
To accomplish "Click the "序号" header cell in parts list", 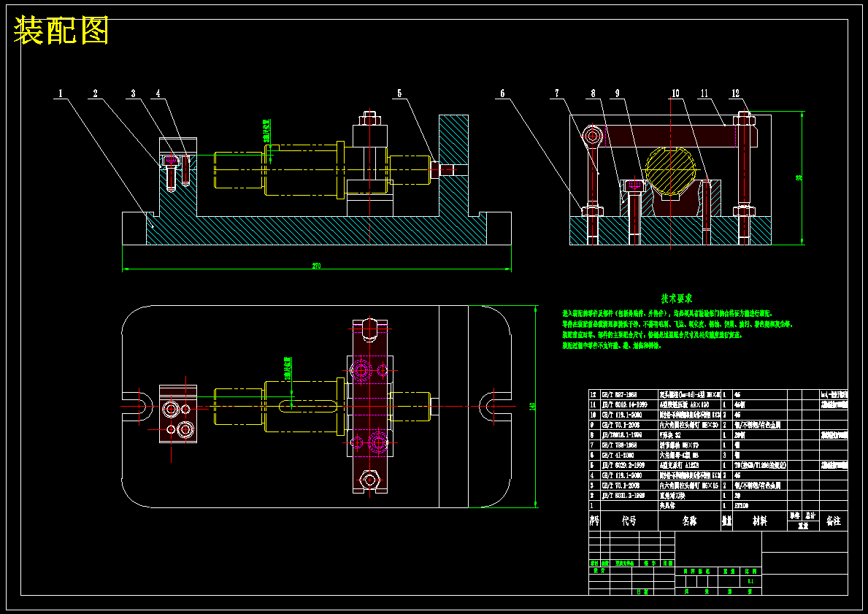I will (x=594, y=521).
